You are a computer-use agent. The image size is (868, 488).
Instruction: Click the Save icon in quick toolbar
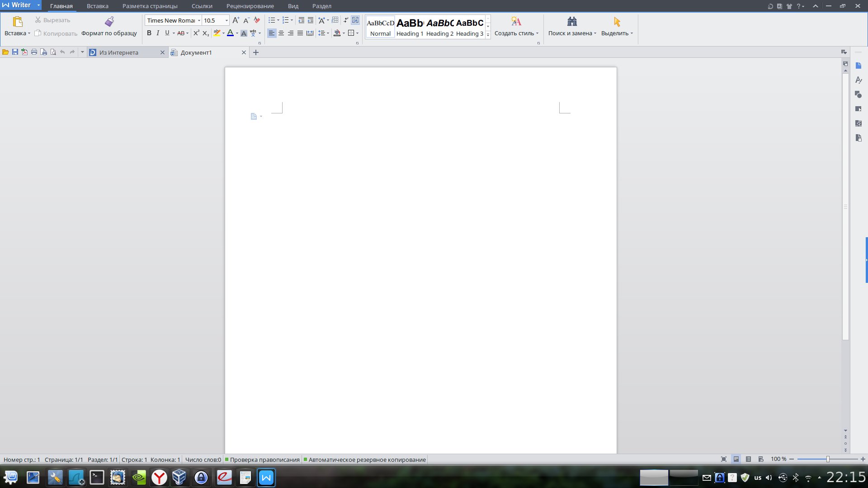pos(15,52)
